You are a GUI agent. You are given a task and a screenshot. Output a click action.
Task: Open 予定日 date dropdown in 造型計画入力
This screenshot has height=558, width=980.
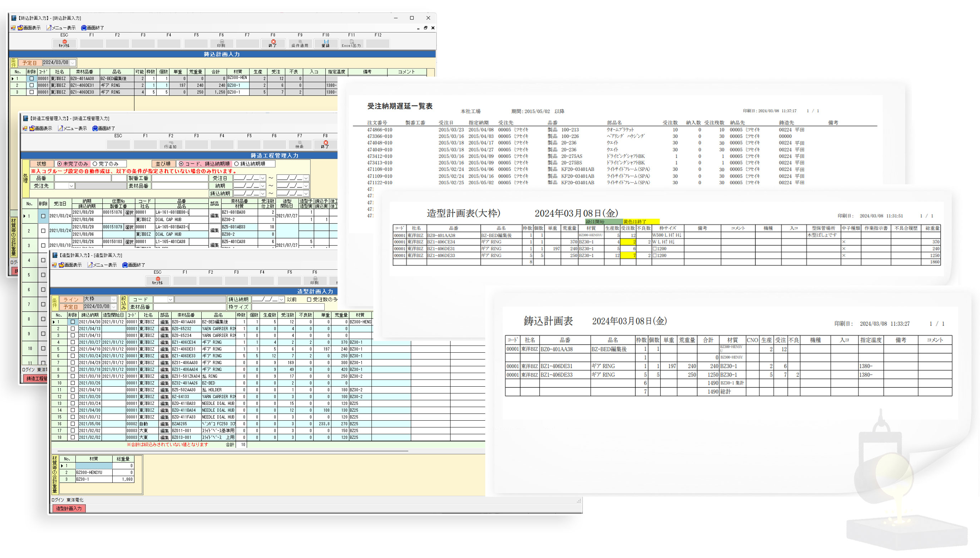(114, 307)
